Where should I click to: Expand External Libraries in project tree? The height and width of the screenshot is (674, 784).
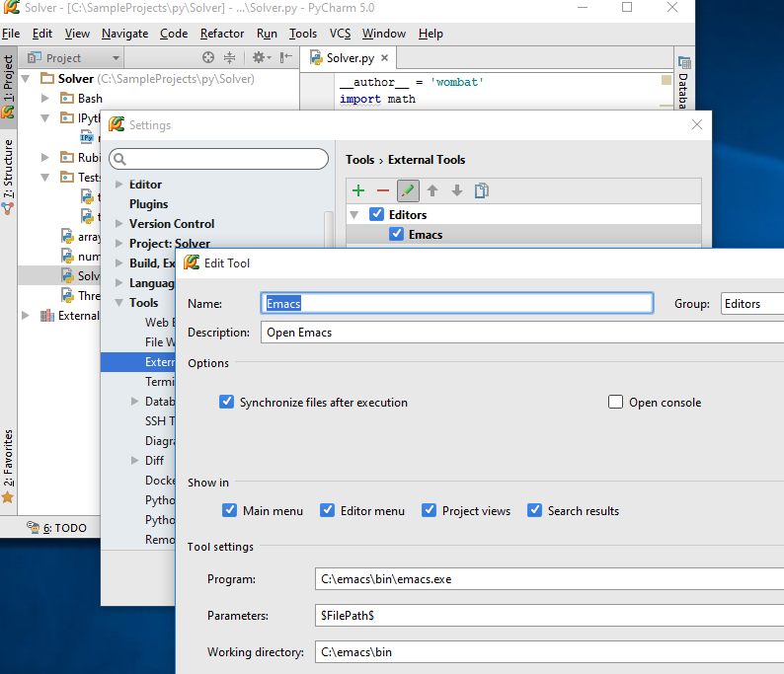[x=26, y=315]
